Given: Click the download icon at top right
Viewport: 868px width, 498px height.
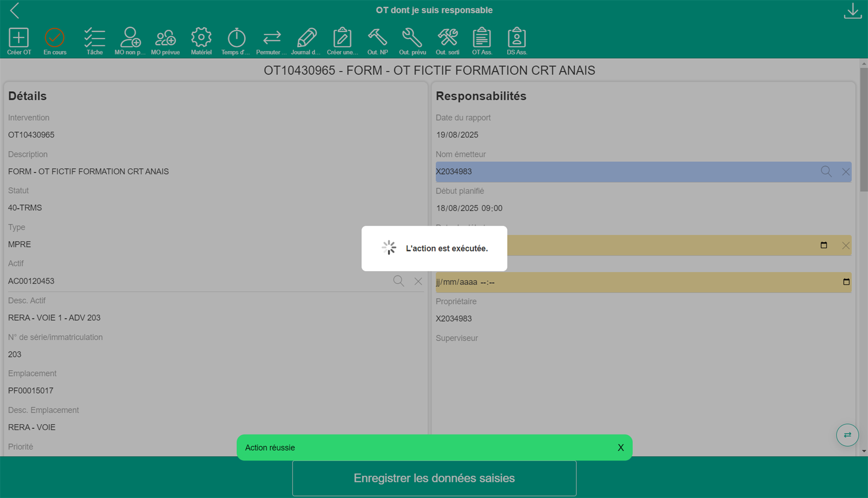Looking at the screenshot, I should click(x=852, y=11).
